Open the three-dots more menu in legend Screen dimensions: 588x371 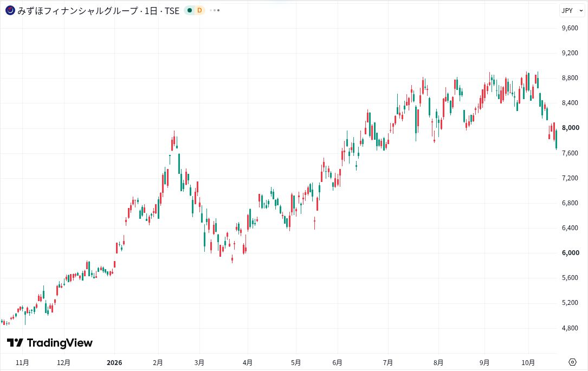pyautogui.click(x=215, y=10)
